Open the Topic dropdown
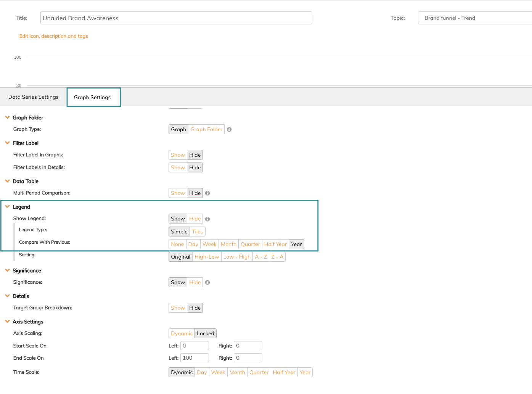Screen dimensions: 532x394 (x=475, y=18)
